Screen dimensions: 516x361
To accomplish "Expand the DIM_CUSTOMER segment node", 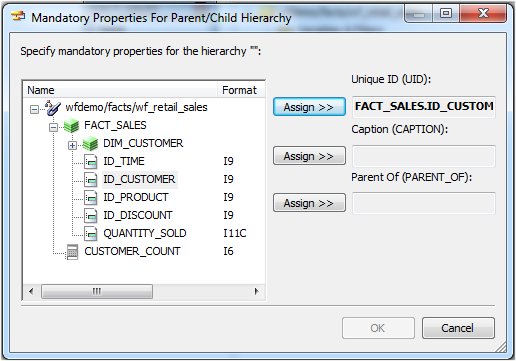I will pyautogui.click(x=72, y=145).
